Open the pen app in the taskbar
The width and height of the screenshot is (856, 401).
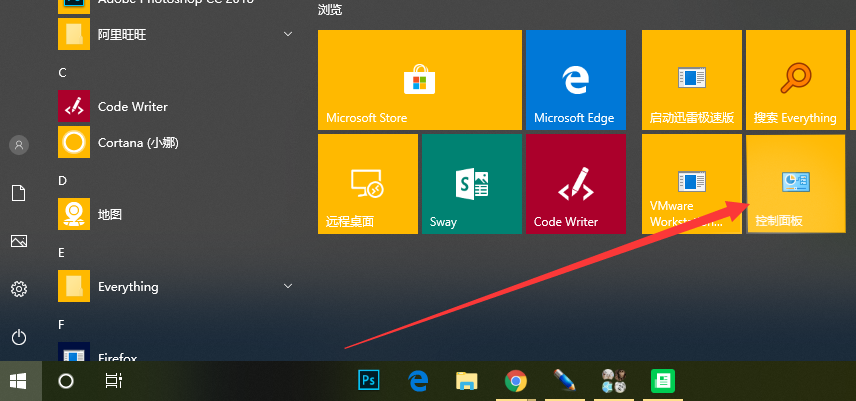tap(565, 381)
